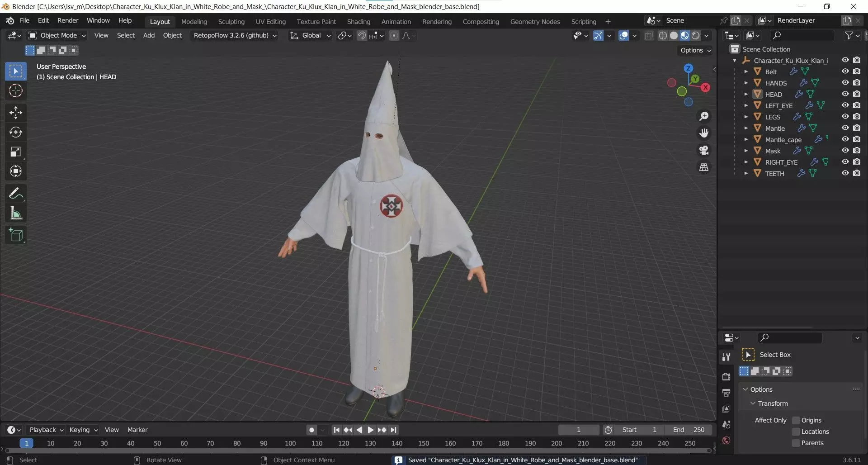Screen dimensions: 868x465
Task: Open the World properties tab
Action: tap(726, 441)
